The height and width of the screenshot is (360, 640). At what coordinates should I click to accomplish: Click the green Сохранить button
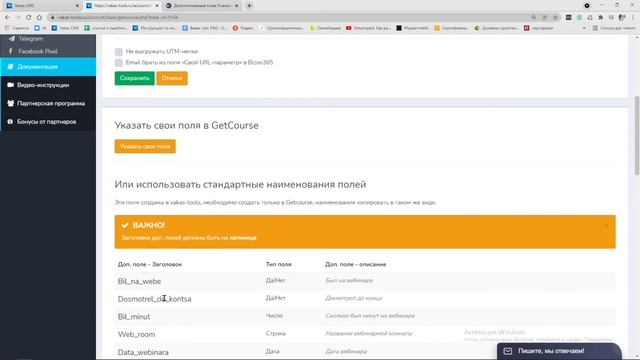pos(134,78)
